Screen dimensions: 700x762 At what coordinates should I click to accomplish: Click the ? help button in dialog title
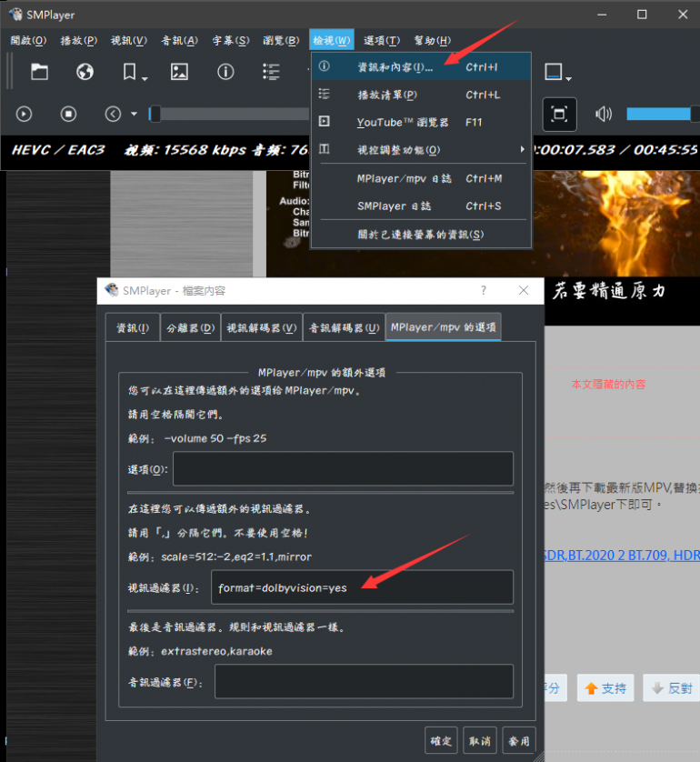coord(484,291)
